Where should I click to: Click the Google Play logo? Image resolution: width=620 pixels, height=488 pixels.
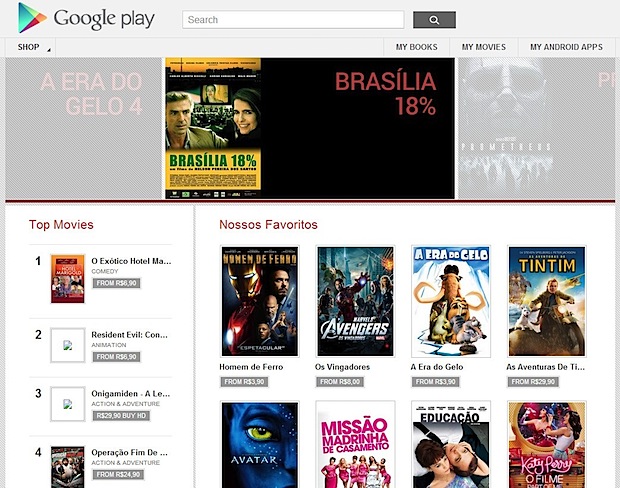coord(86,19)
